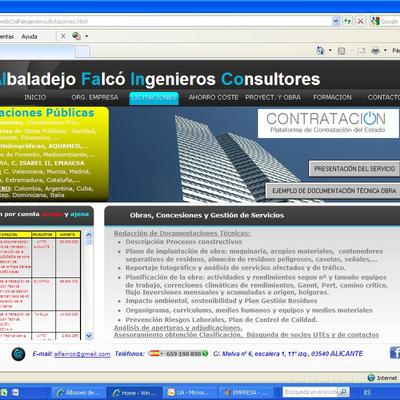Click the green phone call icon
This screenshot has height=400, width=400.
pos(205,353)
